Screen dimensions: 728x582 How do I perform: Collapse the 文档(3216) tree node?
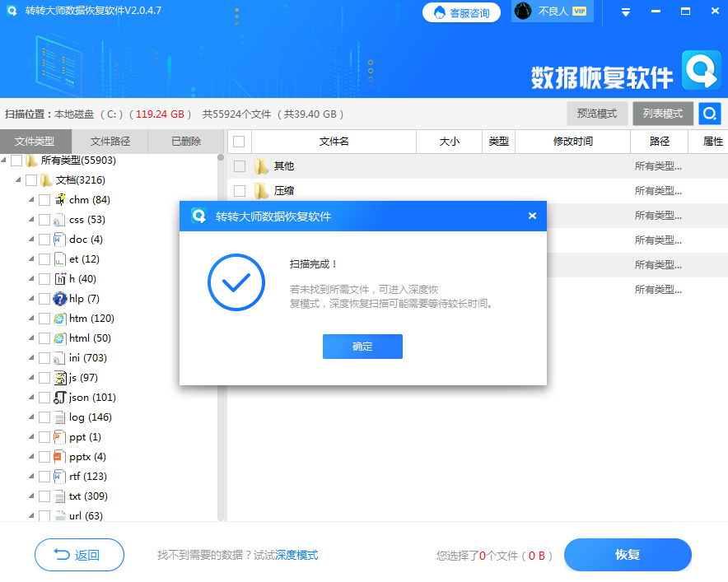(20, 179)
